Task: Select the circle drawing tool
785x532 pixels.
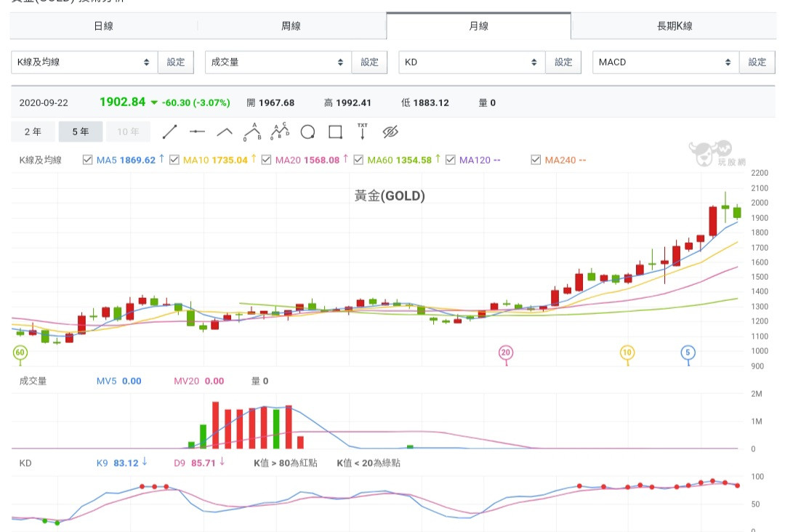Action: (x=307, y=132)
